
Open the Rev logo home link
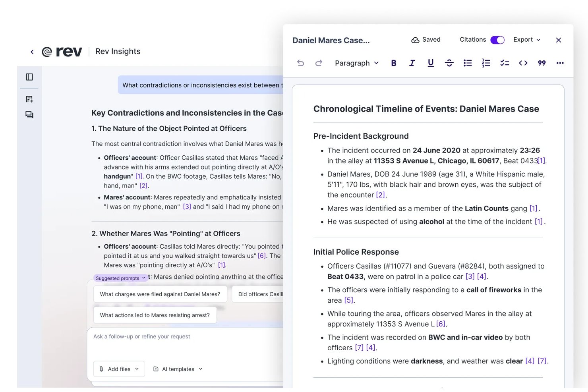[x=62, y=52]
